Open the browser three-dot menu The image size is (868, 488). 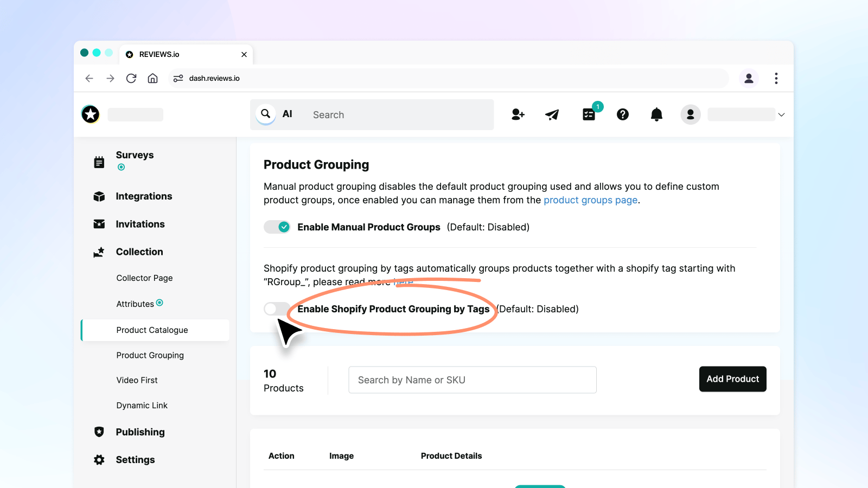(x=776, y=79)
